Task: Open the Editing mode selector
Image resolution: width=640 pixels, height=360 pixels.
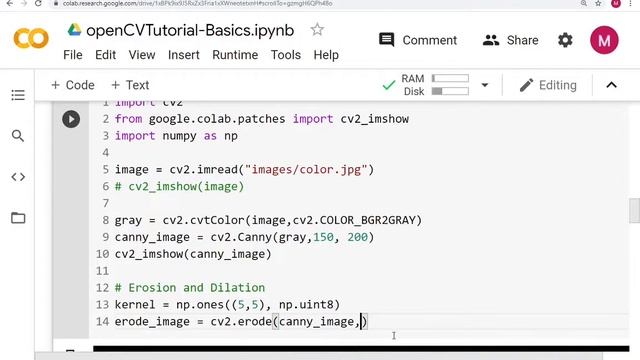Action: [548, 85]
